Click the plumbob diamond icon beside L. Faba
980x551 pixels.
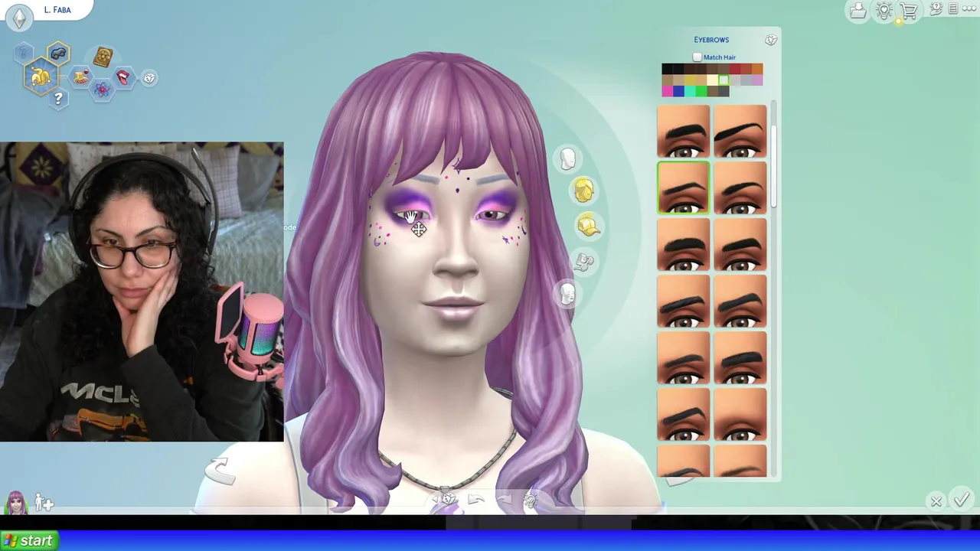coord(19,18)
